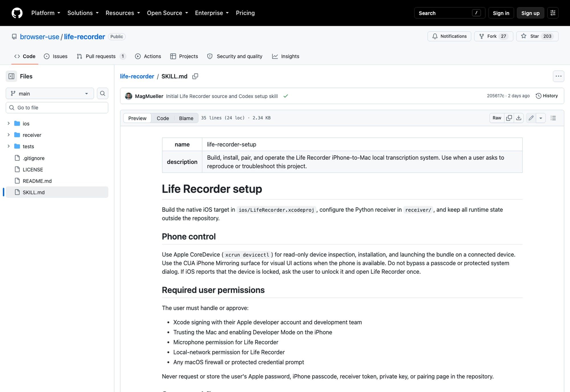This screenshot has width=570, height=392.
Task: Switch to the Preview view
Action: coord(137,118)
